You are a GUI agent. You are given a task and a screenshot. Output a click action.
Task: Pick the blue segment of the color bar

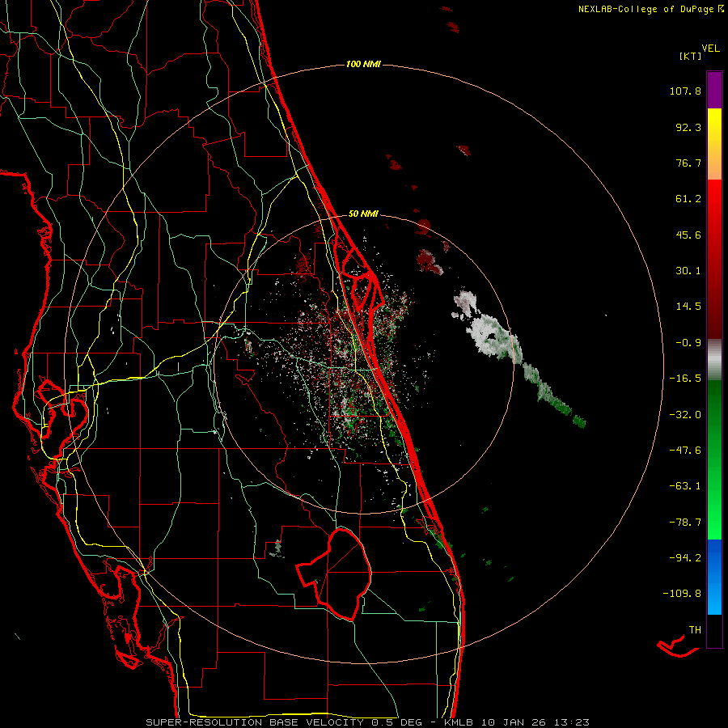coord(714,577)
